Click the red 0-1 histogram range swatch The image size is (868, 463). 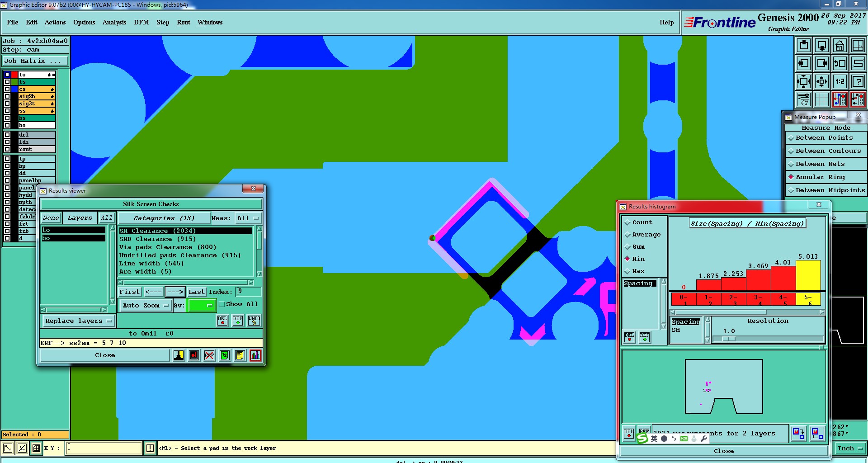684,300
